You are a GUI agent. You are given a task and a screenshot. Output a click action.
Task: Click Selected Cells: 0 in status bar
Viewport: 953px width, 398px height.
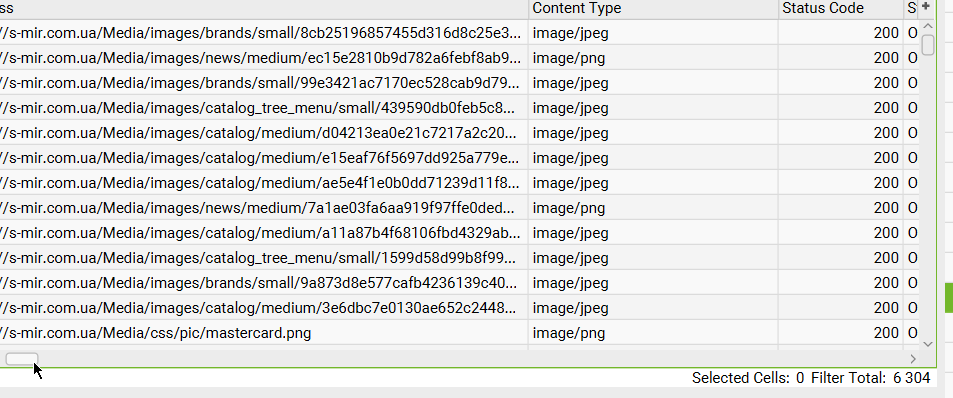coord(748,378)
